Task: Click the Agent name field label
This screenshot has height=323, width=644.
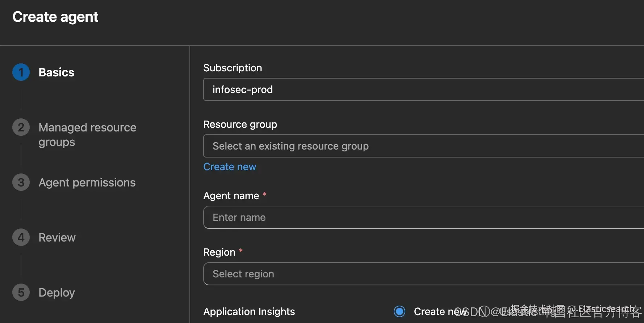Action: point(231,196)
